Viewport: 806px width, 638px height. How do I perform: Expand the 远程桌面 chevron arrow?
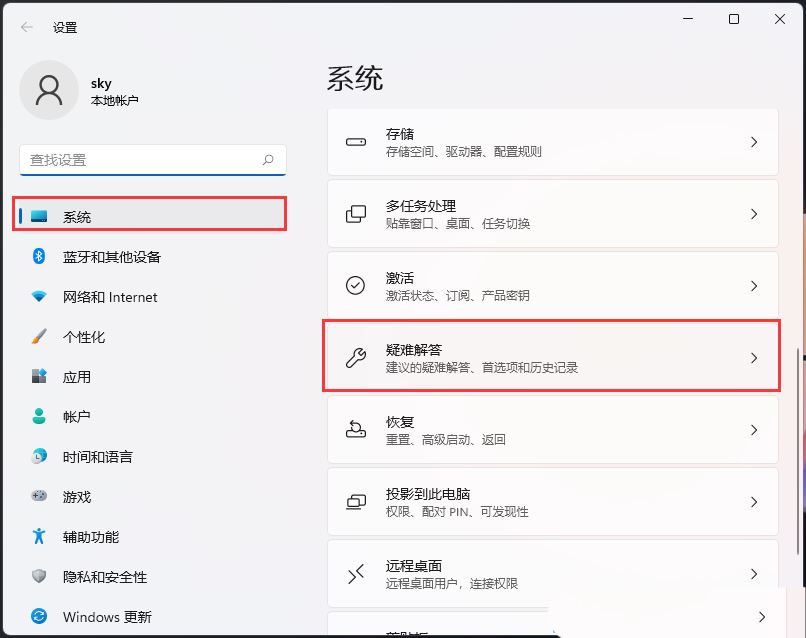[754, 574]
